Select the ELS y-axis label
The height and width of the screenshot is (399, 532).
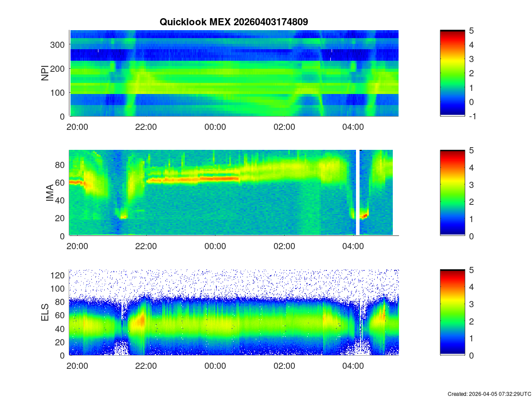tap(45, 313)
